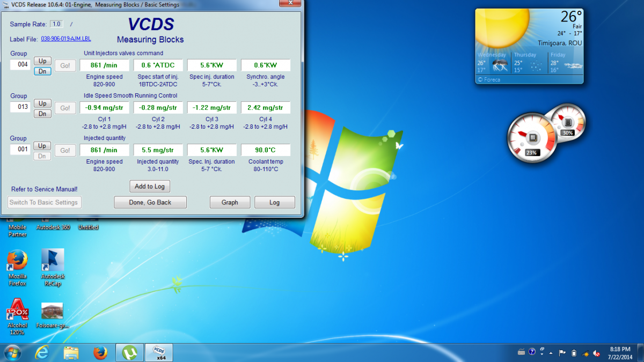Launch Internet Explorer from the taskbar
This screenshot has width=644, height=362.
(42, 352)
